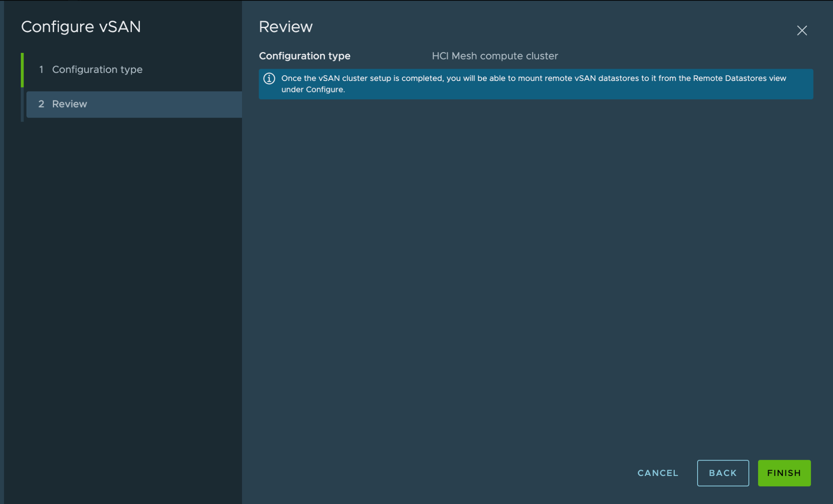The image size is (833, 504).
Task: Click the 'HCI Mesh compute cluster' value
Action: (x=495, y=56)
